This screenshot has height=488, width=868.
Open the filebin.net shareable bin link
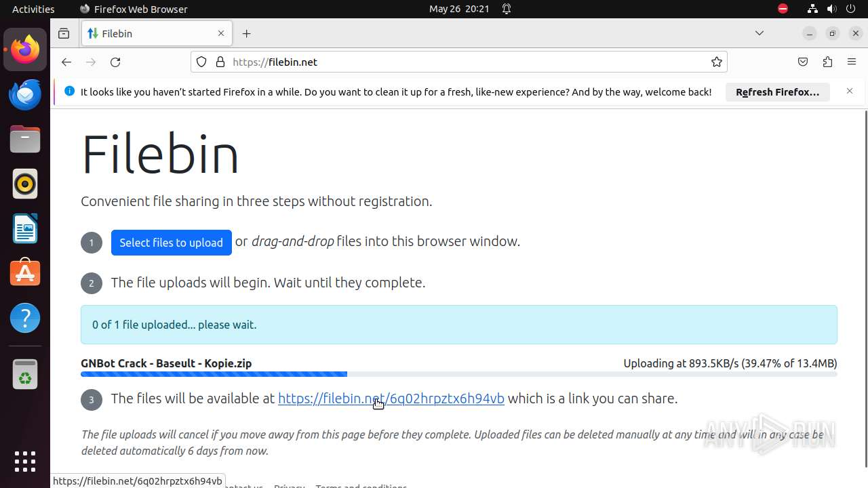(391, 399)
